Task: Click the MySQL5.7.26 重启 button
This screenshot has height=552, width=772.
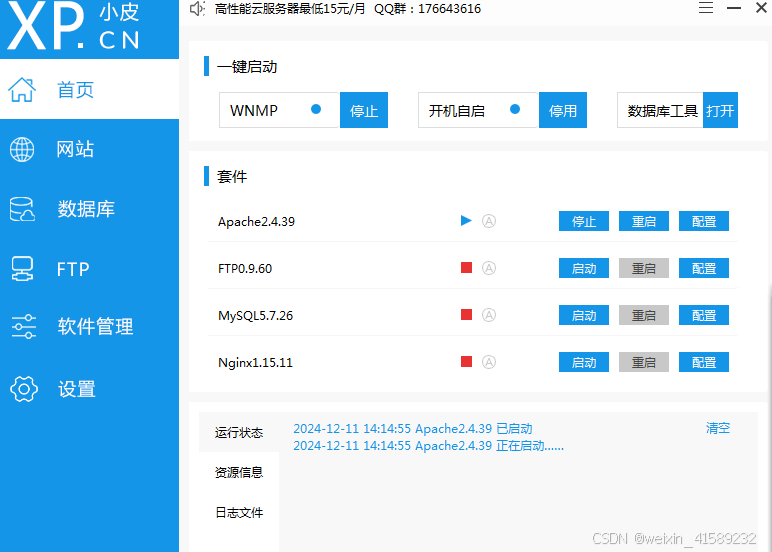Action: click(643, 315)
